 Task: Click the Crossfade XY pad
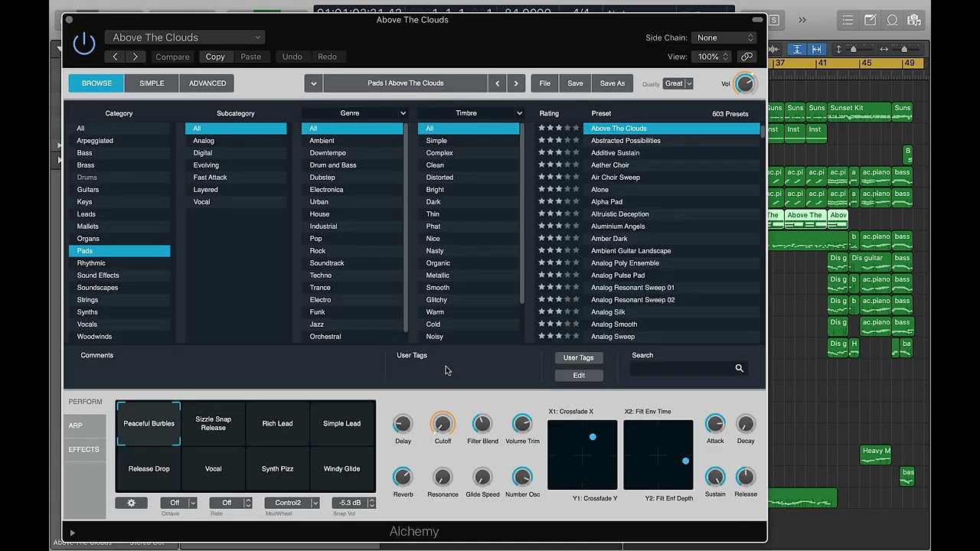click(583, 455)
